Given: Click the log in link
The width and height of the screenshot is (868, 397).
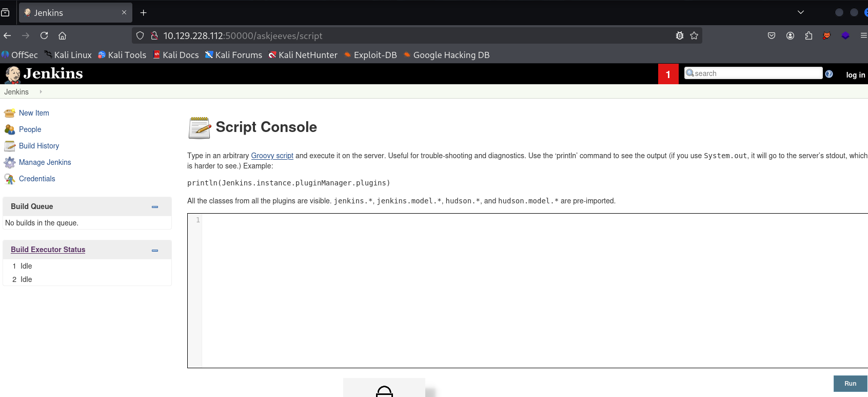Looking at the screenshot, I should coord(855,75).
